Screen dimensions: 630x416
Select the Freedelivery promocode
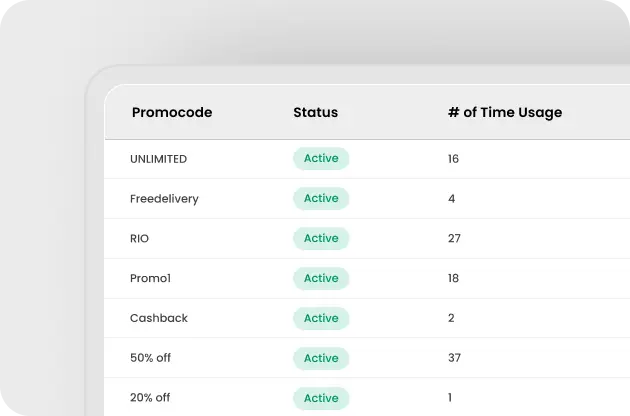[x=164, y=199]
